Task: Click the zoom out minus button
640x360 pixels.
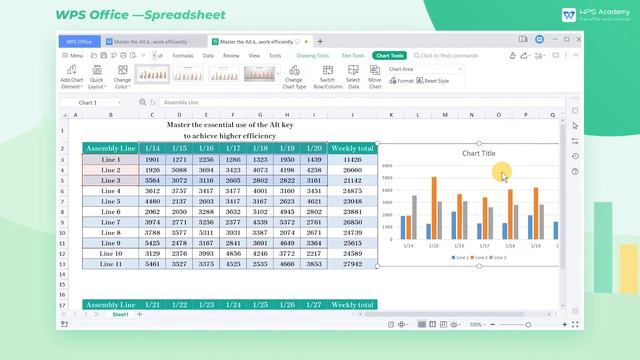Action: coord(493,324)
